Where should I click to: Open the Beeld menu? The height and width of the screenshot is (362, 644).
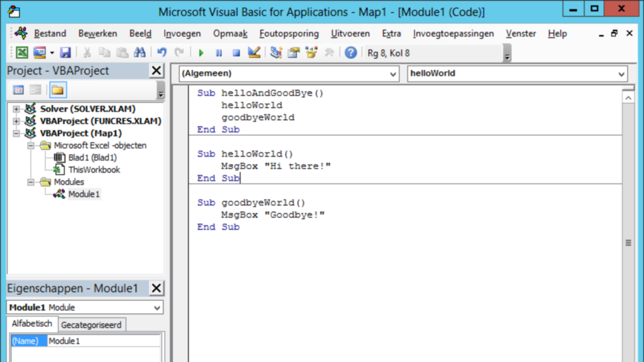pyautogui.click(x=140, y=34)
